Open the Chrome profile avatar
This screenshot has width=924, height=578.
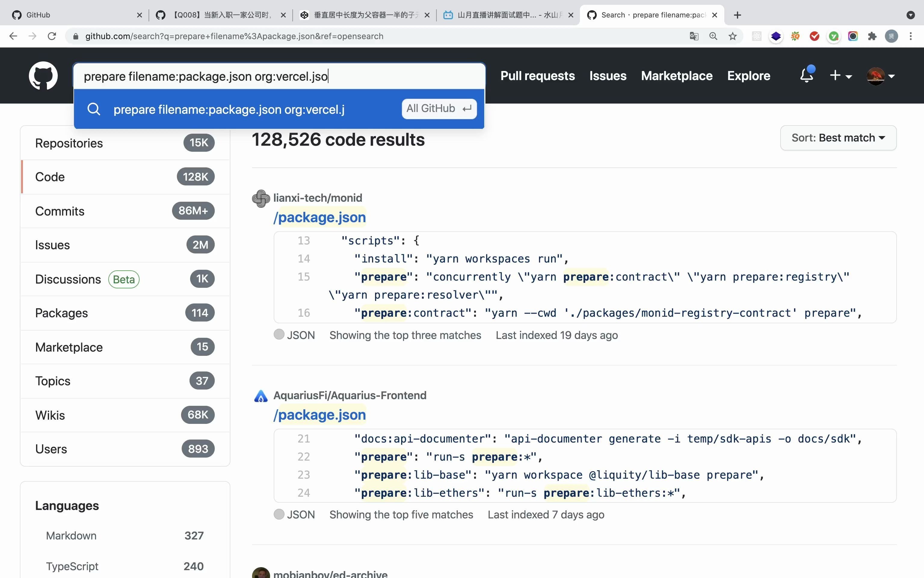pos(892,36)
